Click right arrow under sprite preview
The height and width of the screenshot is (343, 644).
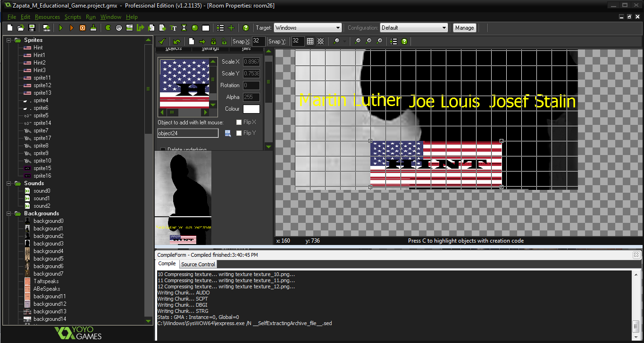[x=205, y=113]
